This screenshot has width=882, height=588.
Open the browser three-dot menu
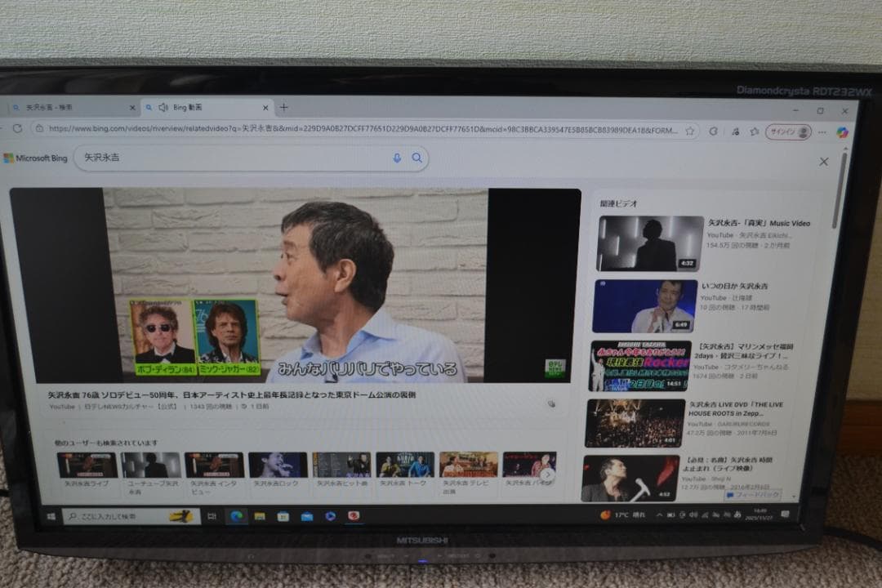[x=822, y=131]
